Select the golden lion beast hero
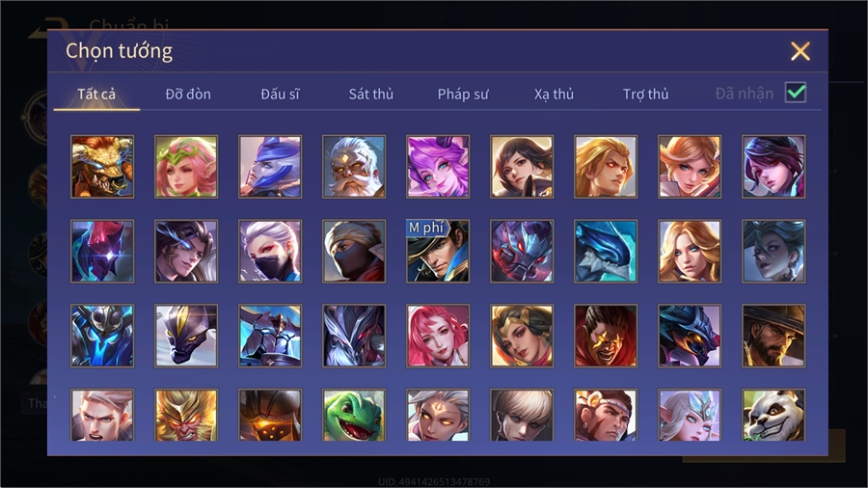The width and height of the screenshot is (868, 488). (x=102, y=167)
